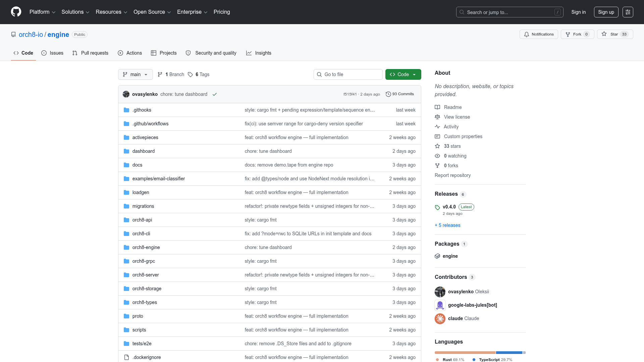Click Sign in

coord(579,12)
